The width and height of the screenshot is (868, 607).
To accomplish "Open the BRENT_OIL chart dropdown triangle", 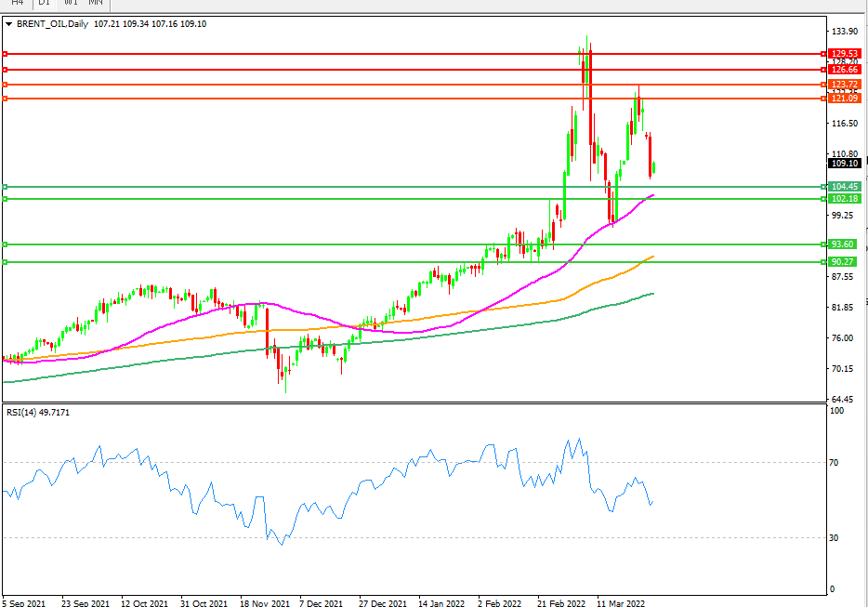I will point(9,24).
